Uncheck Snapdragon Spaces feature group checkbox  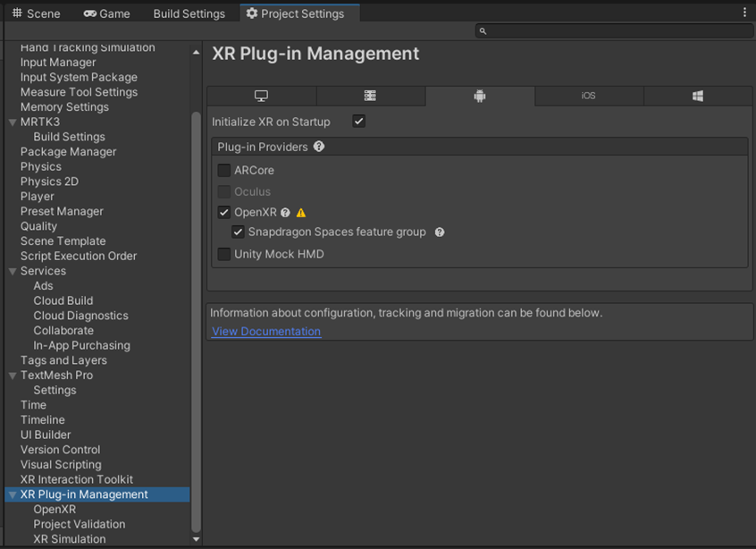coord(238,232)
